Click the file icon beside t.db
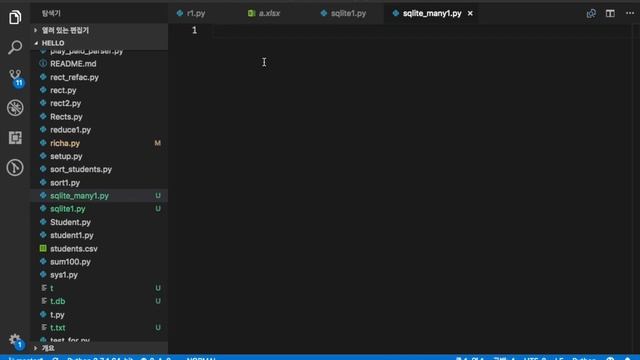 (43, 301)
